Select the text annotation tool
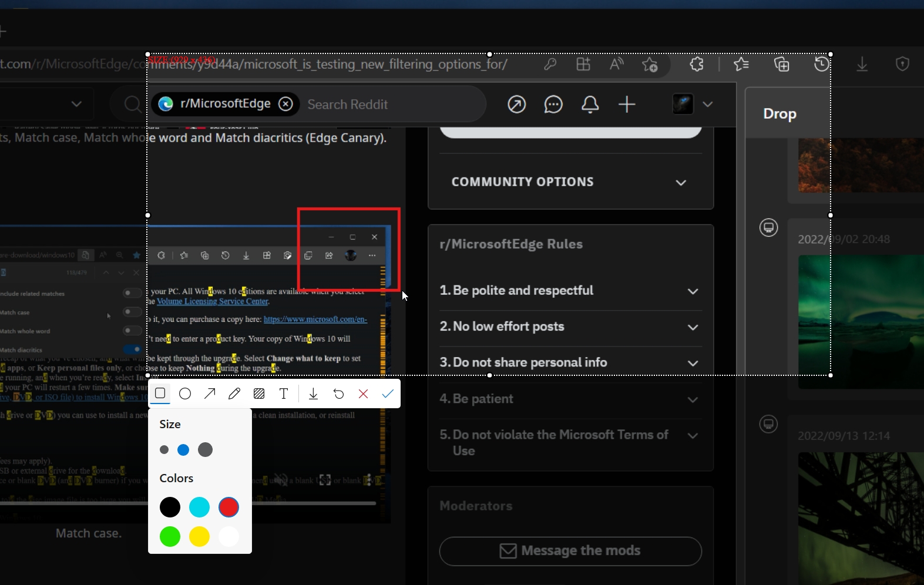 click(284, 394)
